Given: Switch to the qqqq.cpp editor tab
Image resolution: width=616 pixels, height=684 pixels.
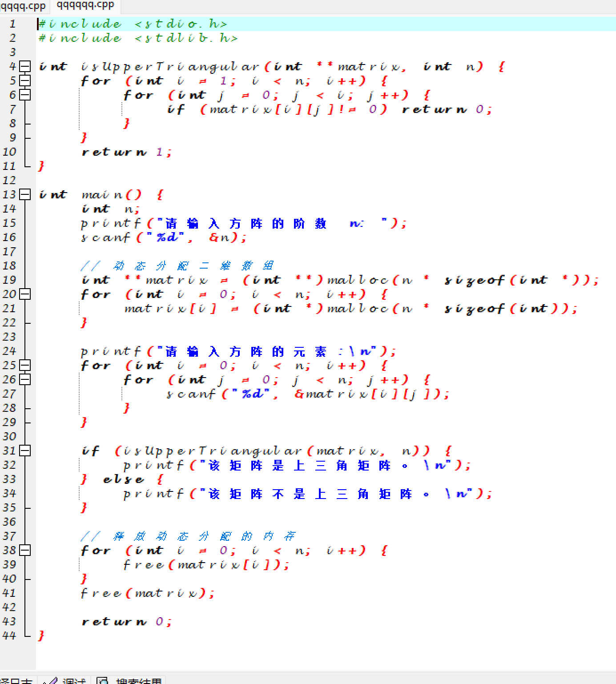Looking at the screenshot, I should [23, 6].
